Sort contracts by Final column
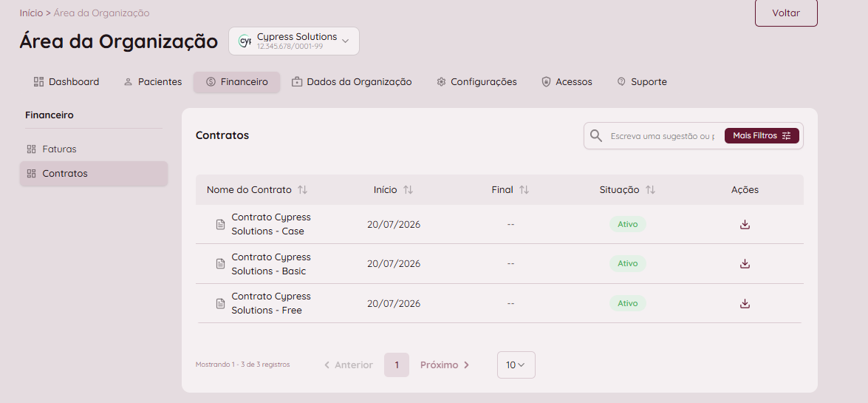Screen dimensions: 868x403 pos(524,189)
